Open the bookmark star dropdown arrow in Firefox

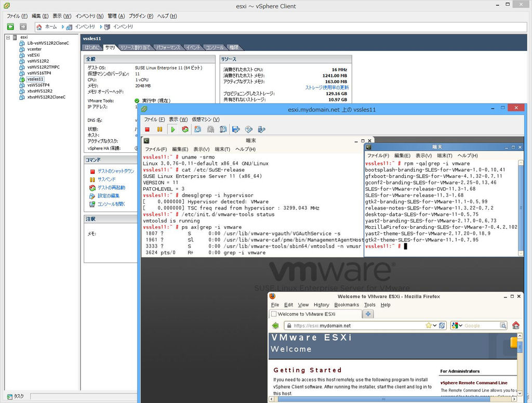[435, 326]
